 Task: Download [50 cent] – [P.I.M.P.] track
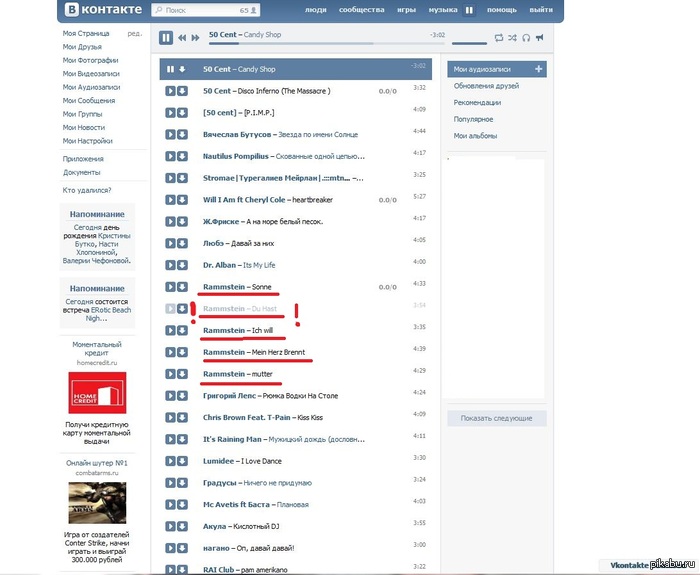coord(182,112)
